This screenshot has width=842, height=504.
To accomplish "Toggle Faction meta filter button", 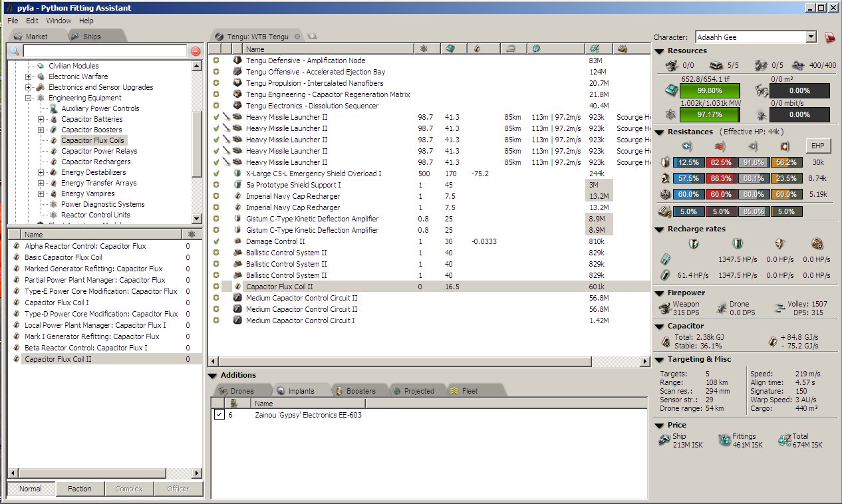I will 80,489.
